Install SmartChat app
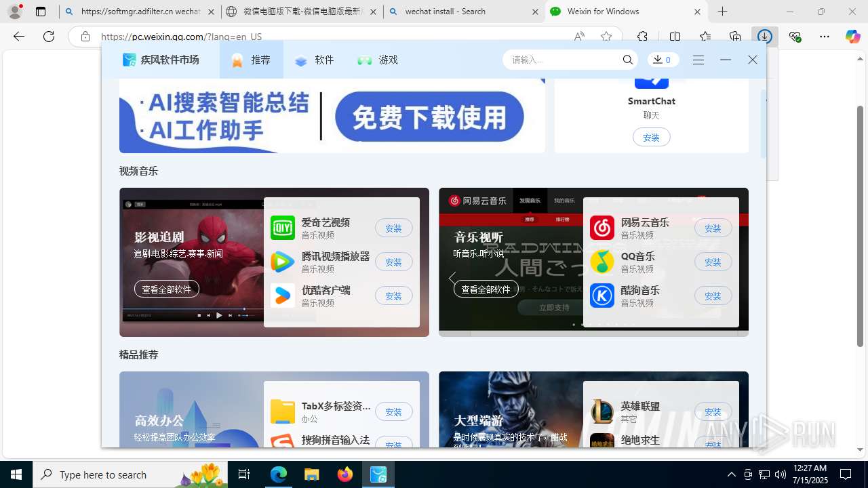868x488 pixels. coord(651,137)
